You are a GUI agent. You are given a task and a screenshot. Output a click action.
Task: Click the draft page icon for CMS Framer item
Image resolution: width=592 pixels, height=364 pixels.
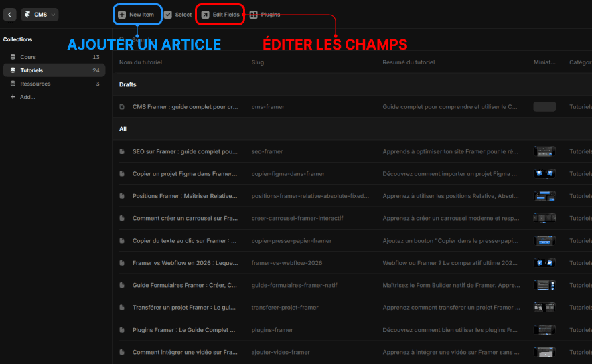(x=122, y=107)
